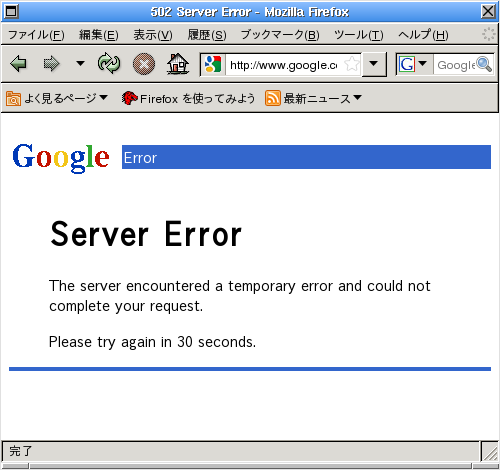Click the 'The server encountered a temporary error' paragraph
The width and height of the screenshot is (500, 470).
tap(240, 296)
